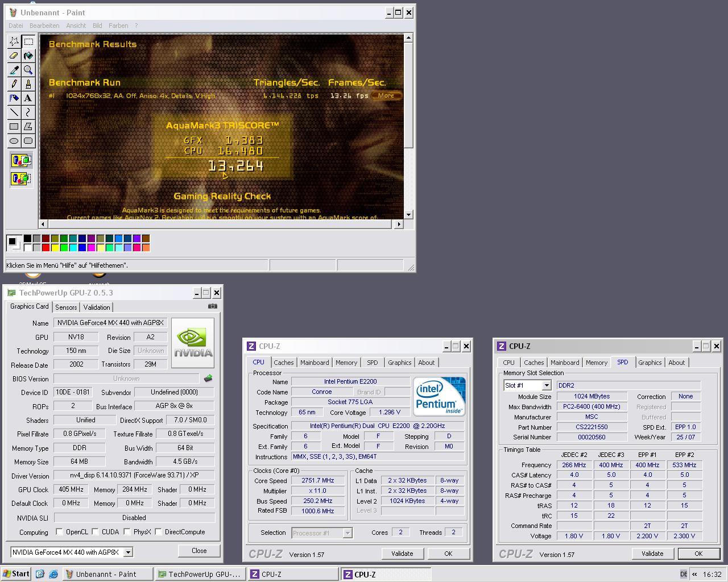Image resolution: width=728 pixels, height=582 pixels.
Task: Tick the DirectCompute checkbox in GPU-Z
Action: pyautogui.click(x=158, y=532)
